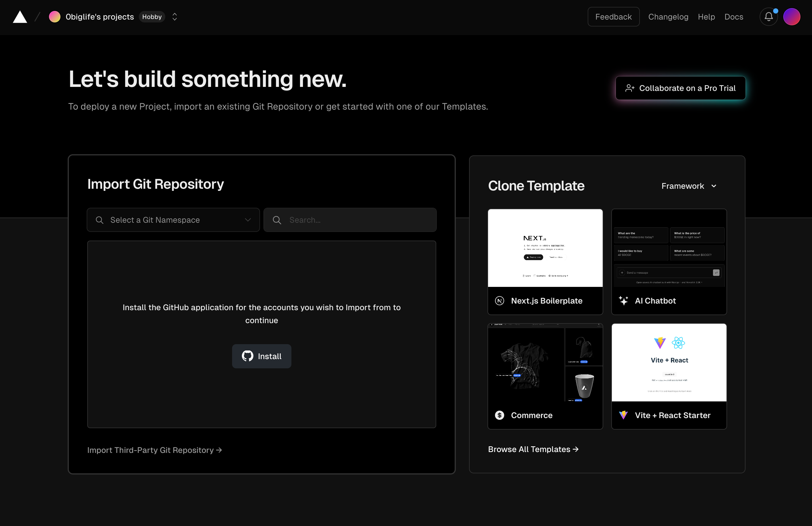
Task: Click the Clone Template heading
Action: tap(536, 186)
